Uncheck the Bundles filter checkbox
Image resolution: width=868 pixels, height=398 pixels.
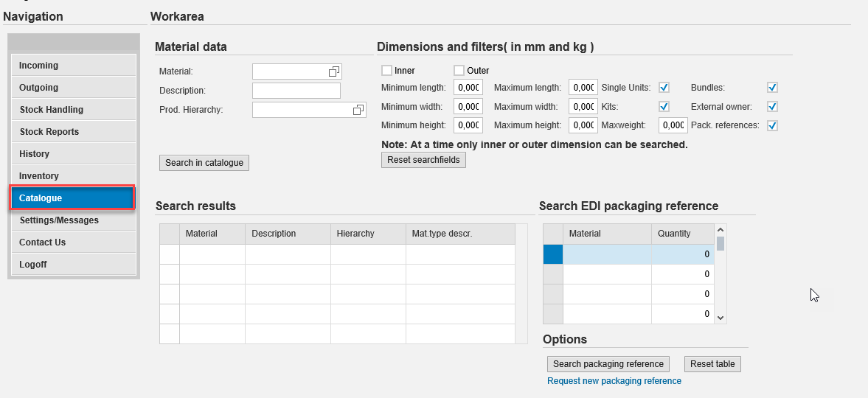click(x=772, y=88)
